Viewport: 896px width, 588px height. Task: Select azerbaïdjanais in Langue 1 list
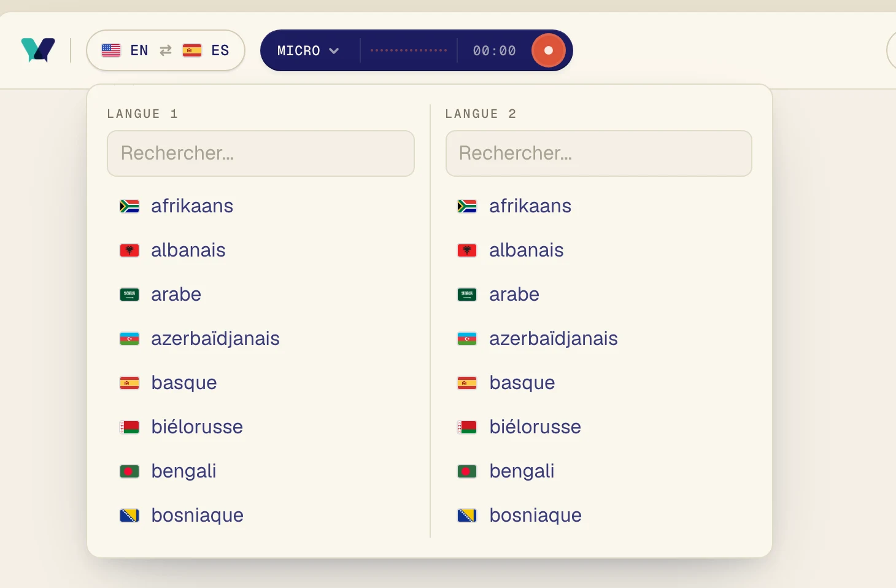(x=261, y=339)
